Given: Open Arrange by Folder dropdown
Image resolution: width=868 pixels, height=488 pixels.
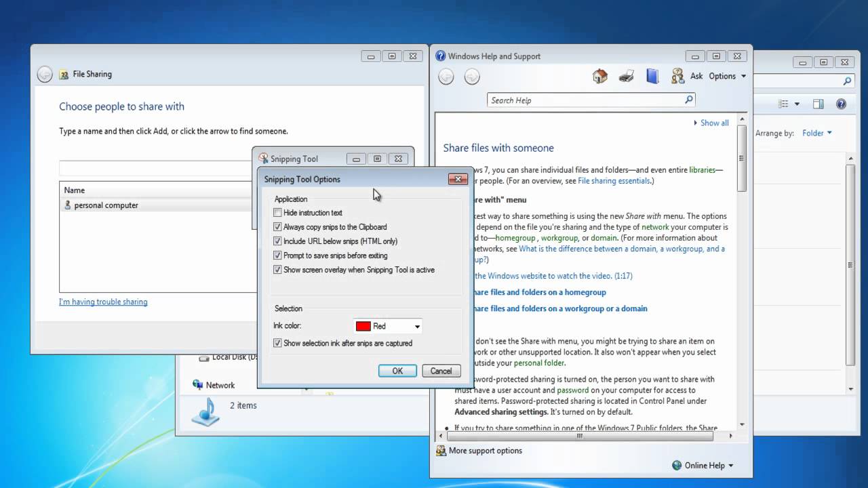Looking at the screenshot, I should (x=817, y=133).
